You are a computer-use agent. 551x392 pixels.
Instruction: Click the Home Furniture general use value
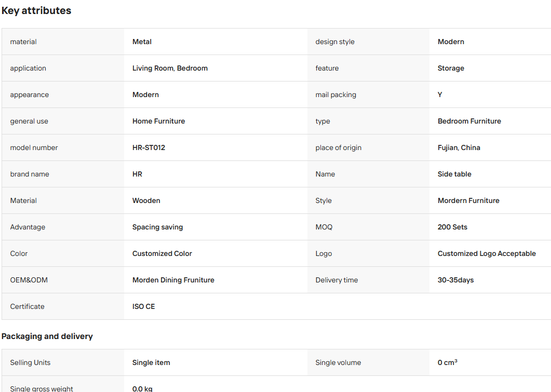(x=158, y=121)
